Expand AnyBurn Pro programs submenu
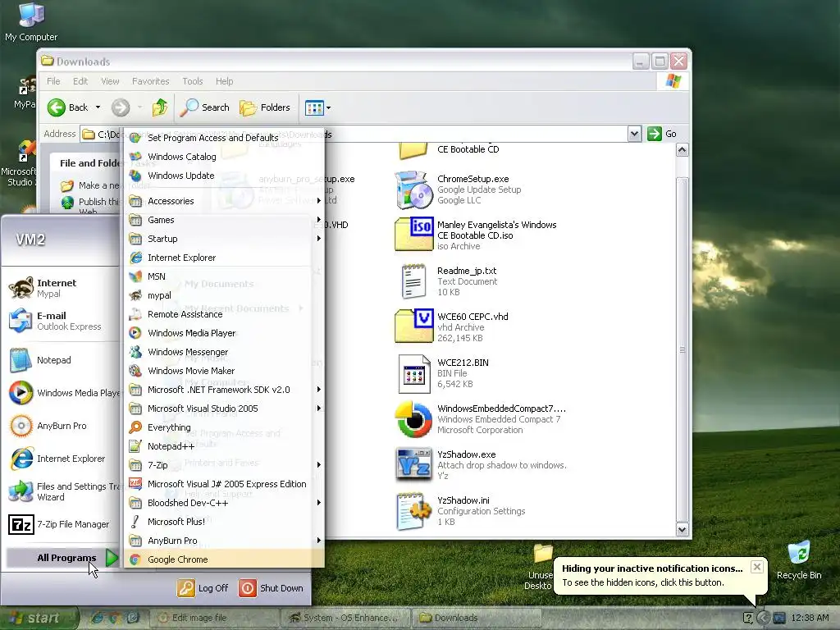Image resolution: width=840 pixels, height=630 pixels. 224,541
